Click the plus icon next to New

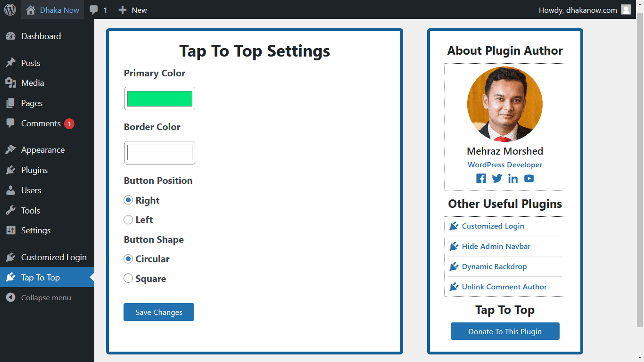[x=122, y=10]
